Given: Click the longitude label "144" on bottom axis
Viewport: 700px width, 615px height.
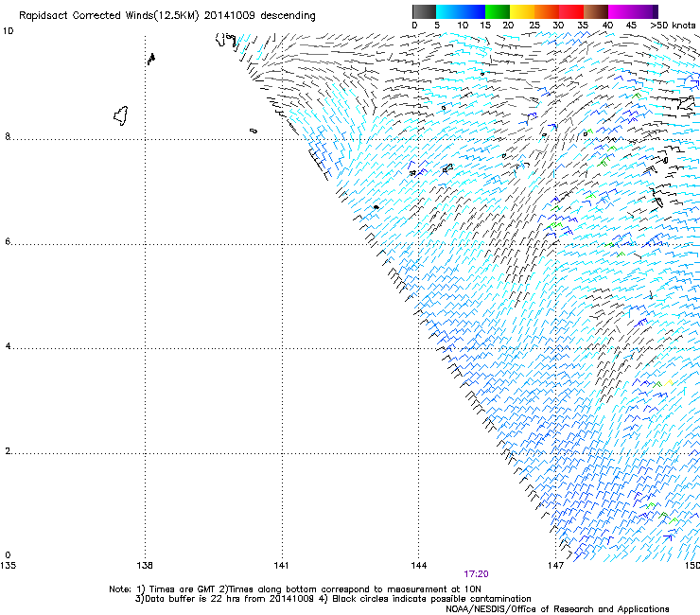Looking at the screenshot, I should click(419, 566).
